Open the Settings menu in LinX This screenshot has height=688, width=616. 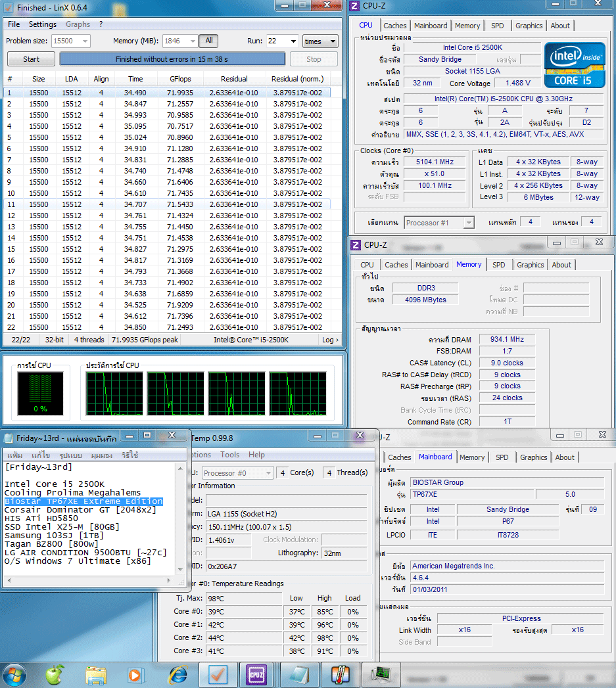point(43,24)
